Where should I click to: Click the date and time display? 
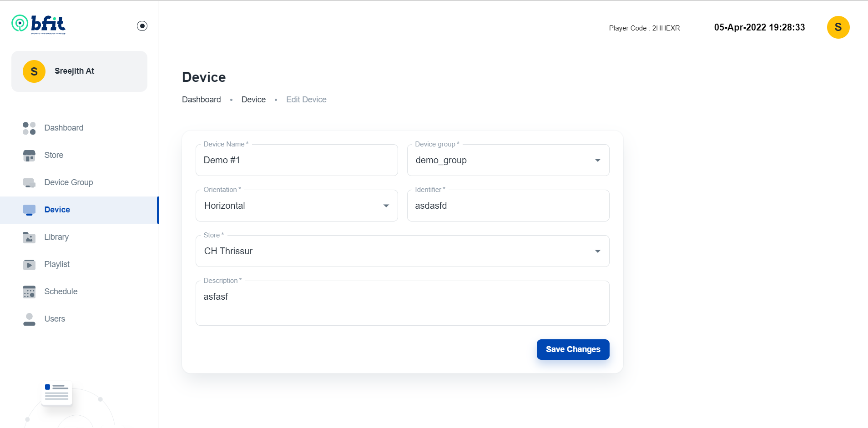click(x=759, y=27)
